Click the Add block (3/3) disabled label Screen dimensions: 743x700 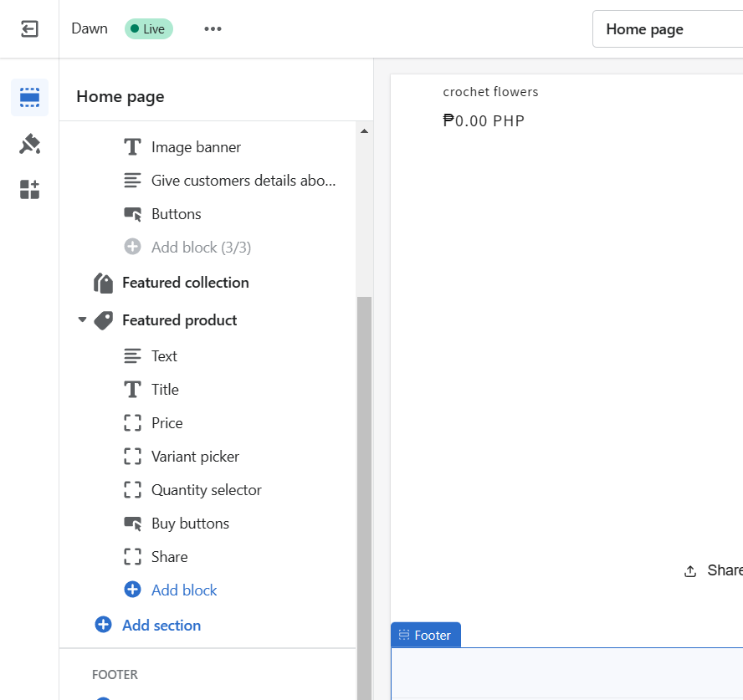coord(201,248)
